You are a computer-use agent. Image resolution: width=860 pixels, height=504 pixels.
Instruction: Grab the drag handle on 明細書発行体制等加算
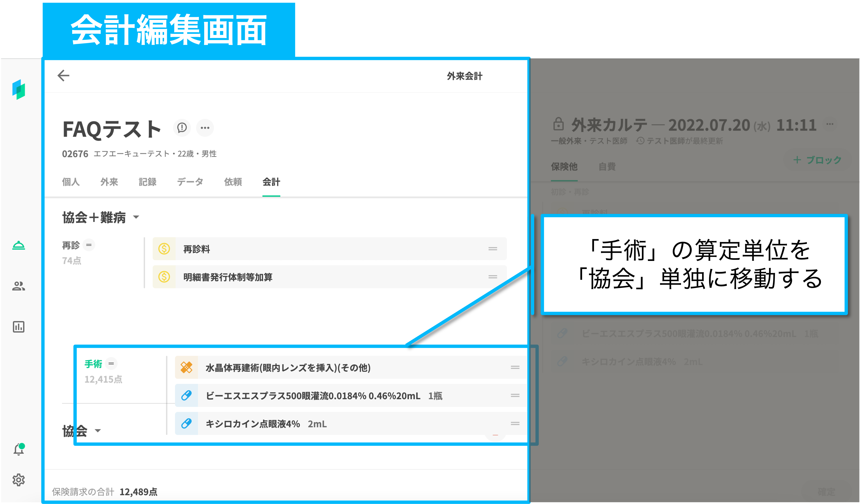(x=493, y=277)
